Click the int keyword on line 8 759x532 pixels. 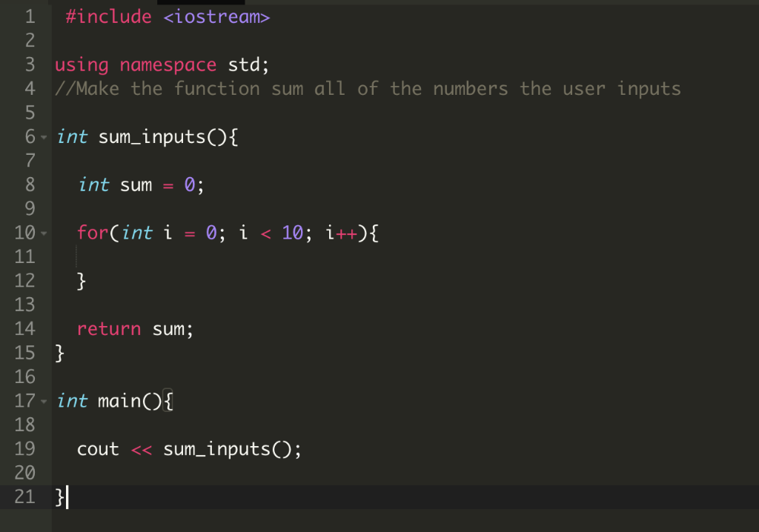click(93, 185)
